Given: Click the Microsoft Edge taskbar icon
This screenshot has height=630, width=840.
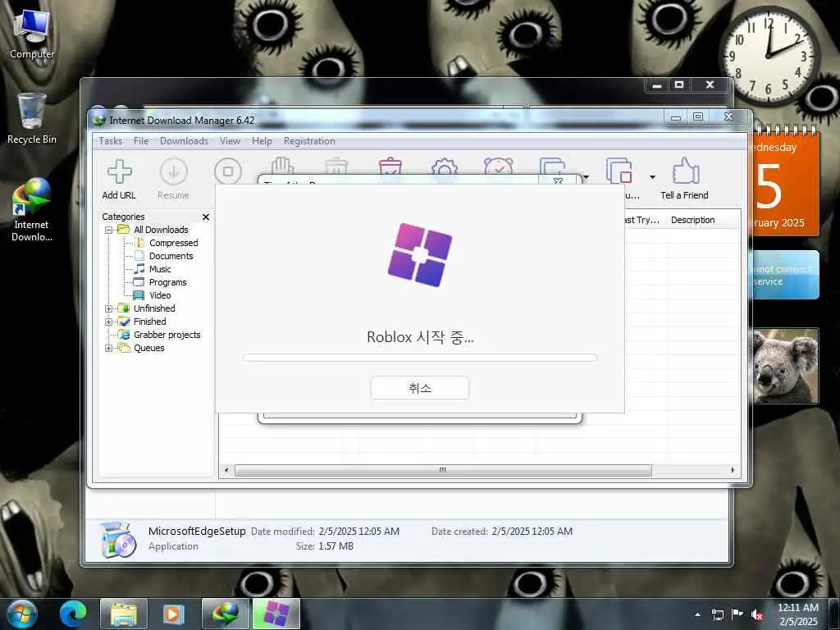Looking at the screenshot, I should tap(73, 614).
